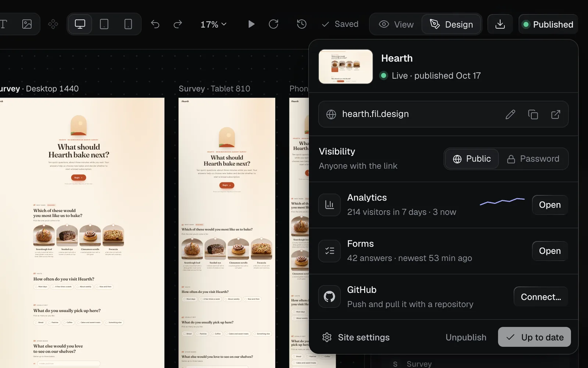Copy the site URL

click(x=533, y=114)
